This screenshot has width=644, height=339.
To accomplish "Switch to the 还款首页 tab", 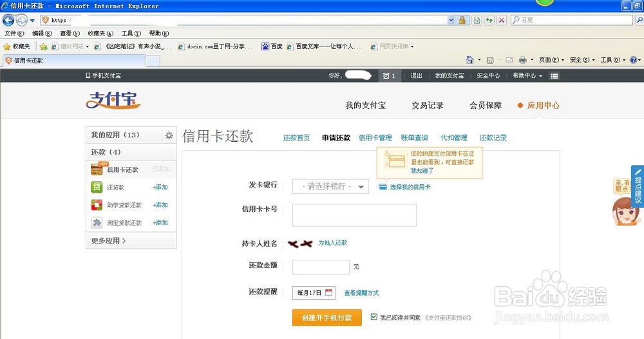I will point(296,138).
